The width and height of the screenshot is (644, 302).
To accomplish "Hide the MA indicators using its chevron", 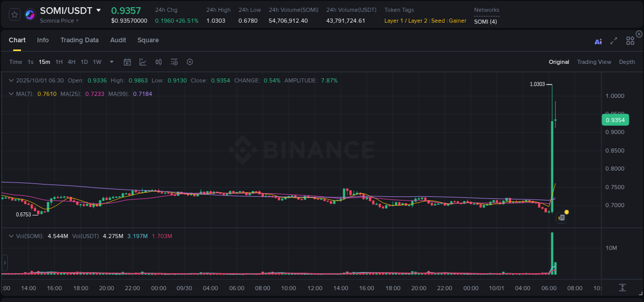I will tap(11, 93).
